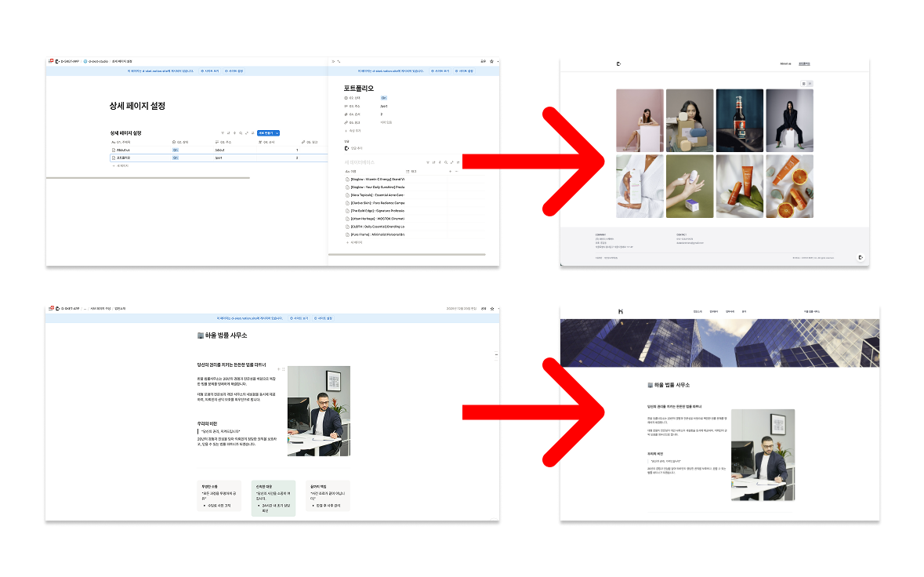The image size is (924, 577).
Task: Click the filter icon in 상세 페이지 설정 toolbar
Action: click(222, 133)
